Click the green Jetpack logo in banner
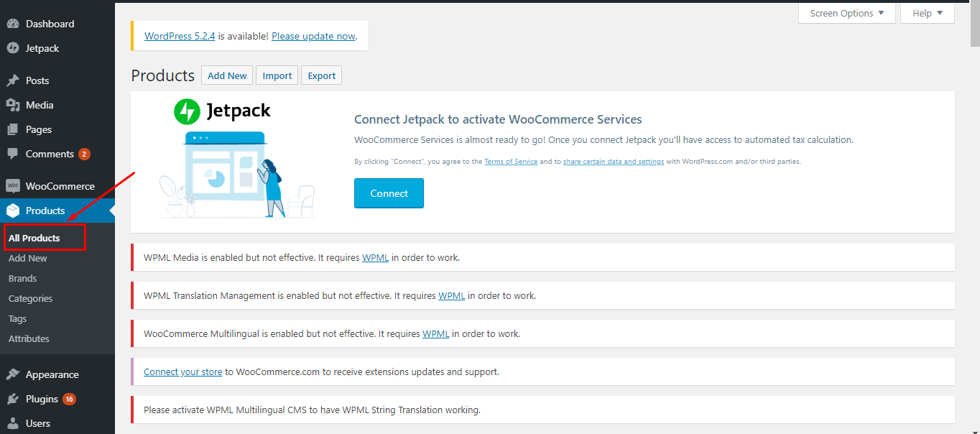Viewport: 980px width, 434px height. coord(187,111)
